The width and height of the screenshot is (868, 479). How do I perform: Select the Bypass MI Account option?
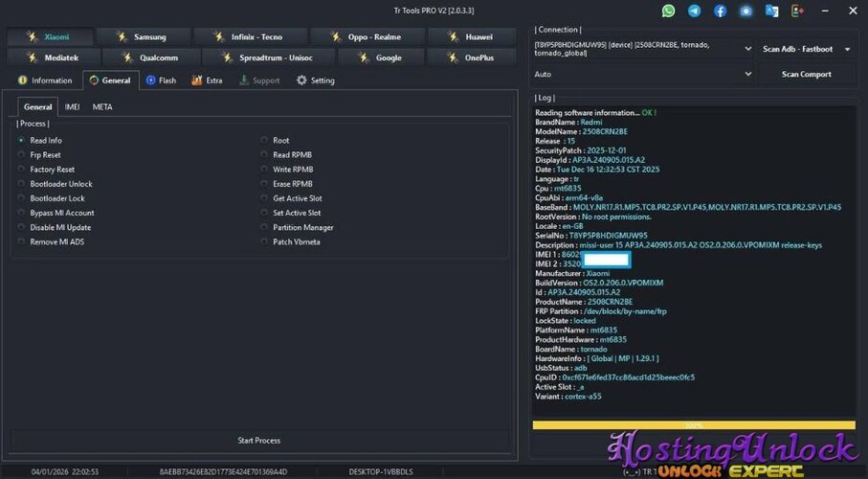point(56,213)
